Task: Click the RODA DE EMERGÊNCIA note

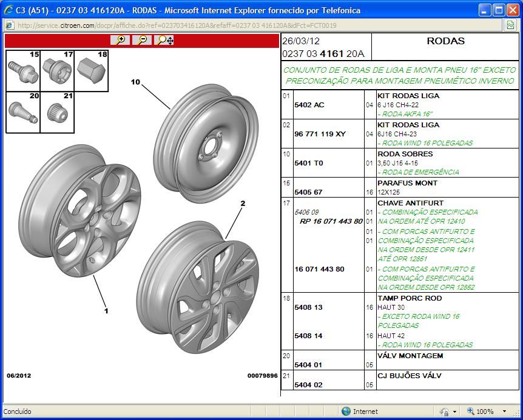Action: click(x=418, y=172)
